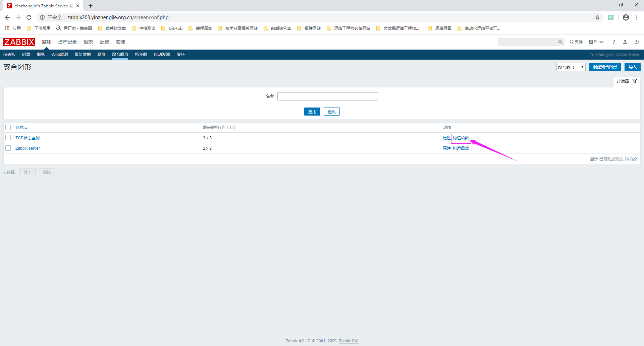Switch to the 问题 submenu tab

coord(26,55)
